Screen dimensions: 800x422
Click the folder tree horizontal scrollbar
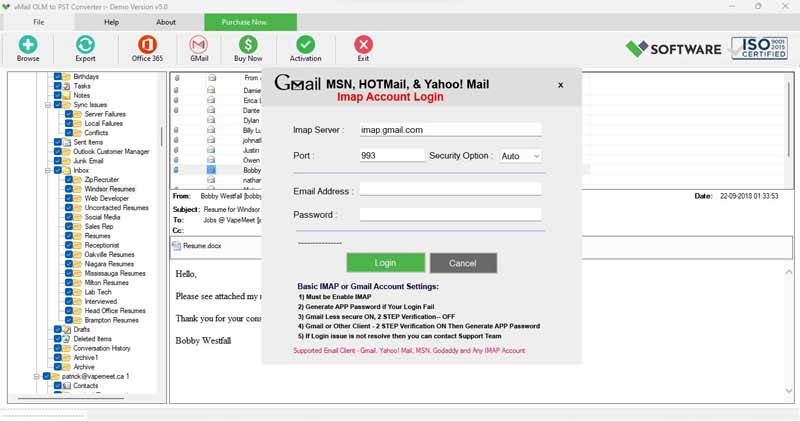pyautogui.click(x=71, y=399)
